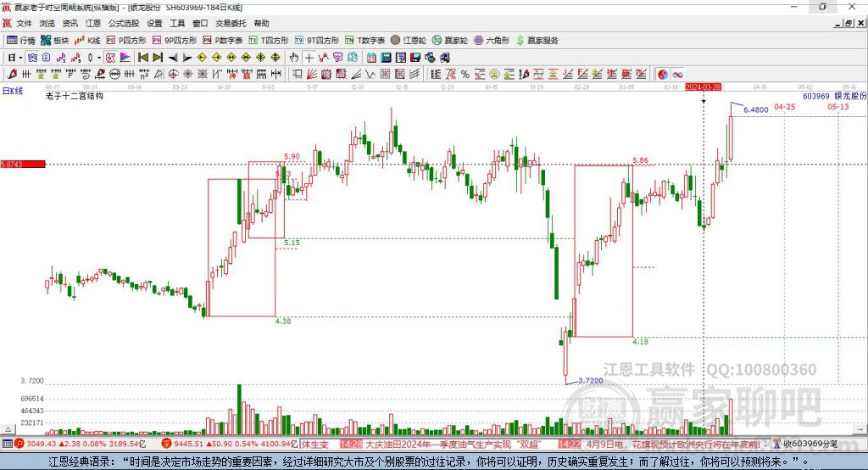The height and width of the screenshot is (470, 868).
Task: Click the highlighted 2024-03-28 date label
Action: click(x=703, y=87)
